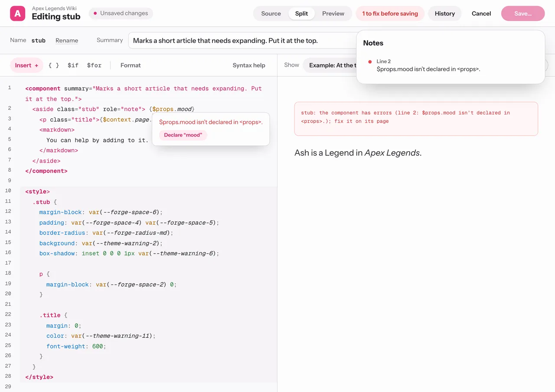Insert curly braces expression

pos(54,65)
